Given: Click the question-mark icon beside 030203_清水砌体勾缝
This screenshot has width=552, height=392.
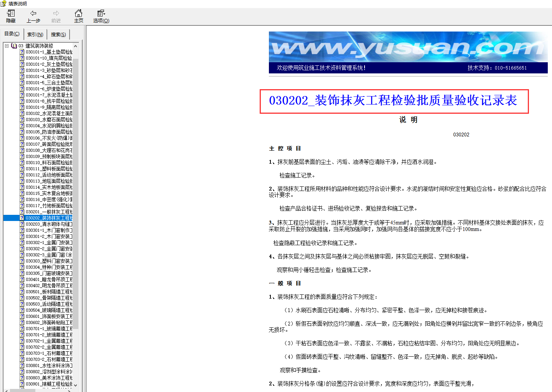Looking at the screenshot, I should [22, 224].
